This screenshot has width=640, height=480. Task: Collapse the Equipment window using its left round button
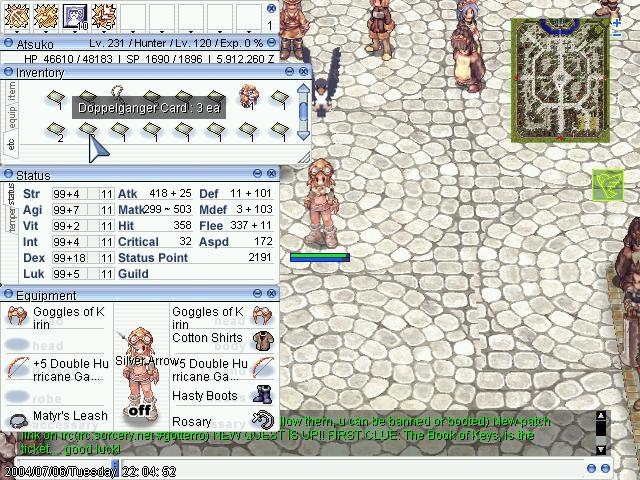pos(8,294)
